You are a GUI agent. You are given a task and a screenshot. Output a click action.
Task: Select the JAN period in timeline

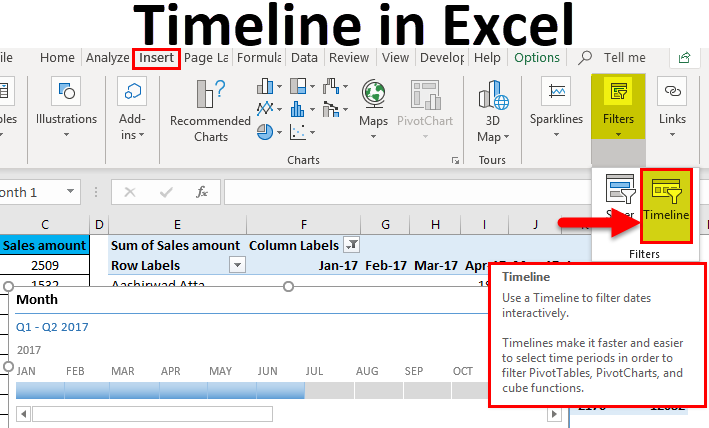point(40,390)
